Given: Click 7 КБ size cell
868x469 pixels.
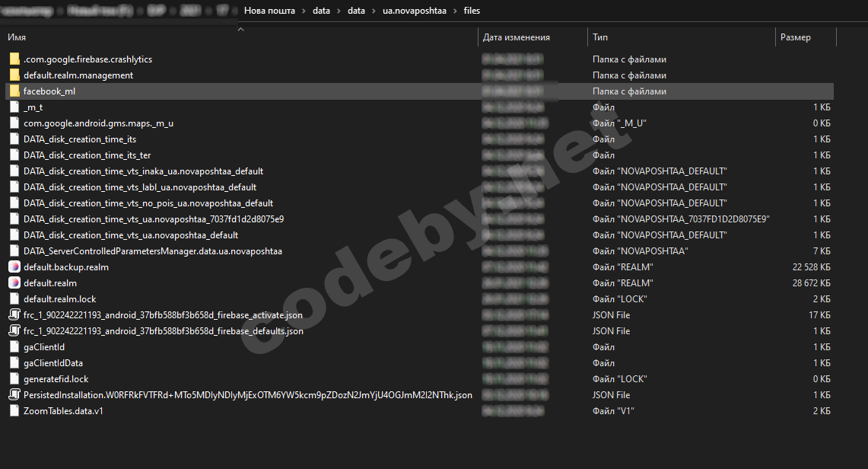Looking at the screenshot, I should 822,251.
